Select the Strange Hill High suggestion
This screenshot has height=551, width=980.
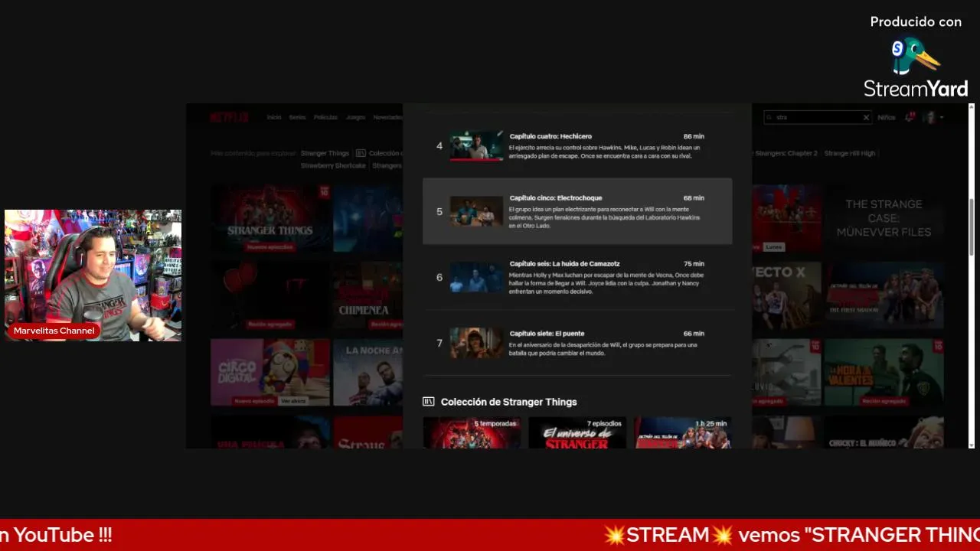[x=849, y=153]
